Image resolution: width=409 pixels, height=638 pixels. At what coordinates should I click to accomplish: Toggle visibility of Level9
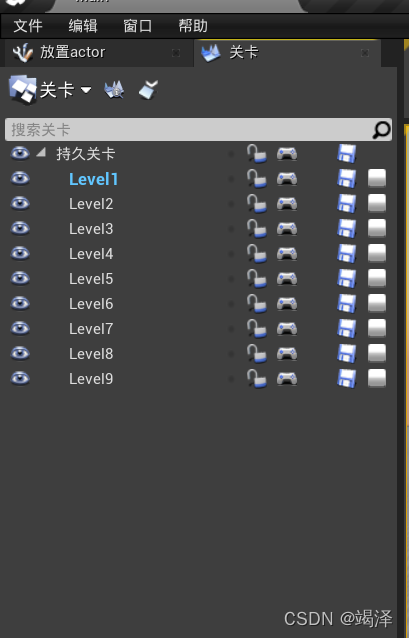tap(20, 378)
